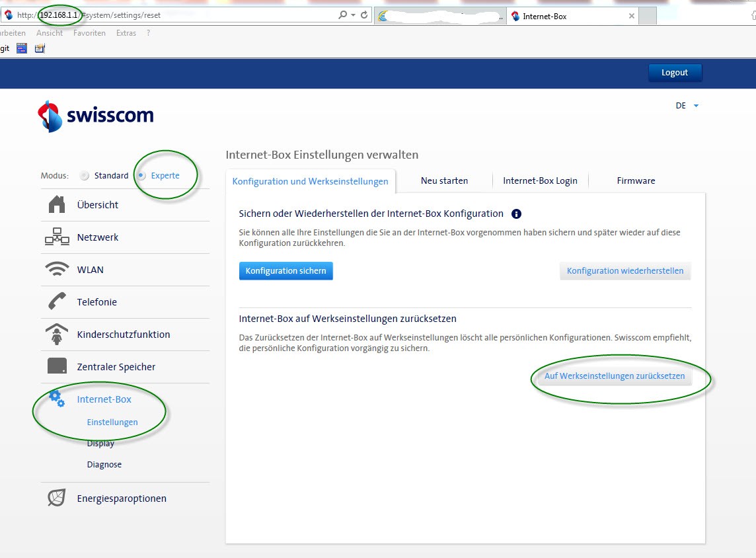Screen dimensions: 756x558
Task: Open the Internet-Box Login tab
Action: pos(540,180)
